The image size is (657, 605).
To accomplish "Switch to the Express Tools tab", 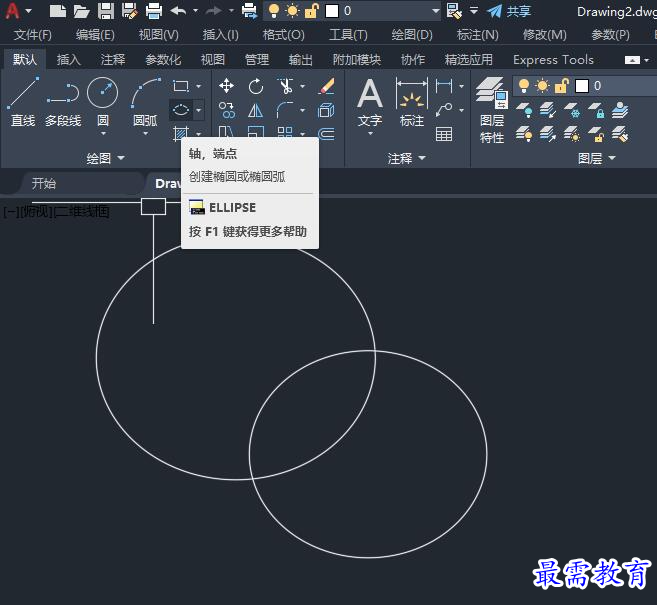I will [553, 60].
